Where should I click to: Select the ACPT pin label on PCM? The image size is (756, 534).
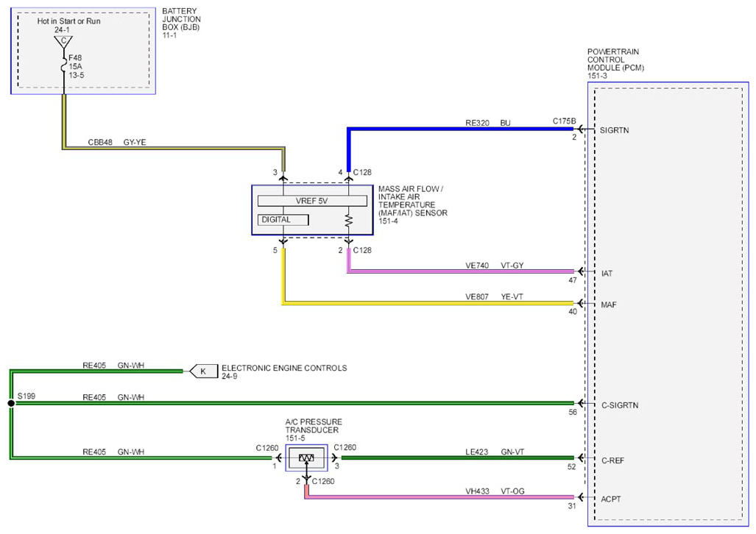pyautogui.click(x=611, y=499)
